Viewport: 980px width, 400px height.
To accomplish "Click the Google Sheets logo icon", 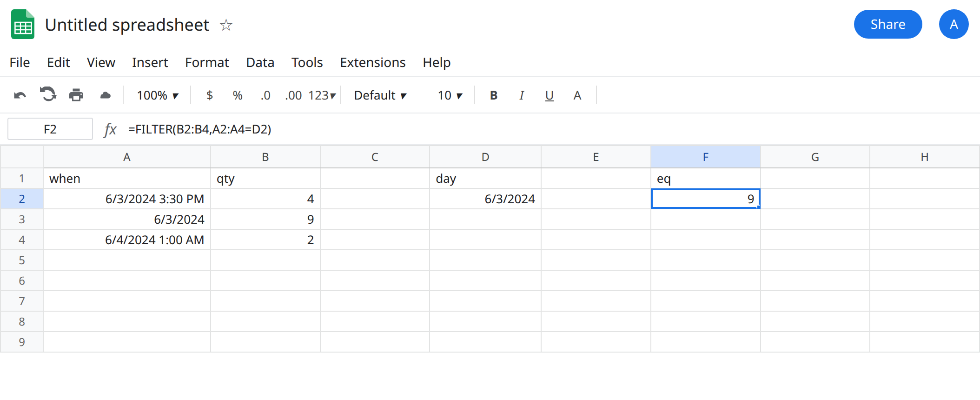I will pyautogui.click(x=23, y=24).
